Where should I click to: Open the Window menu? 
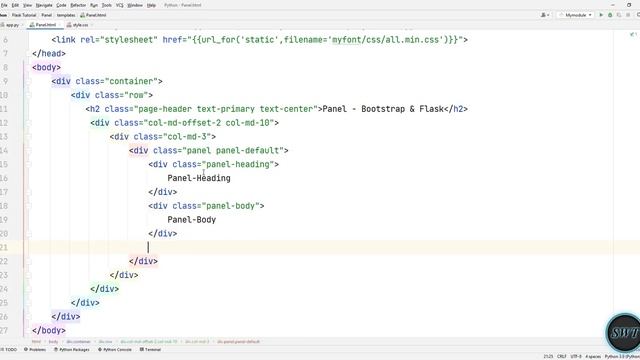coord(135,5)
